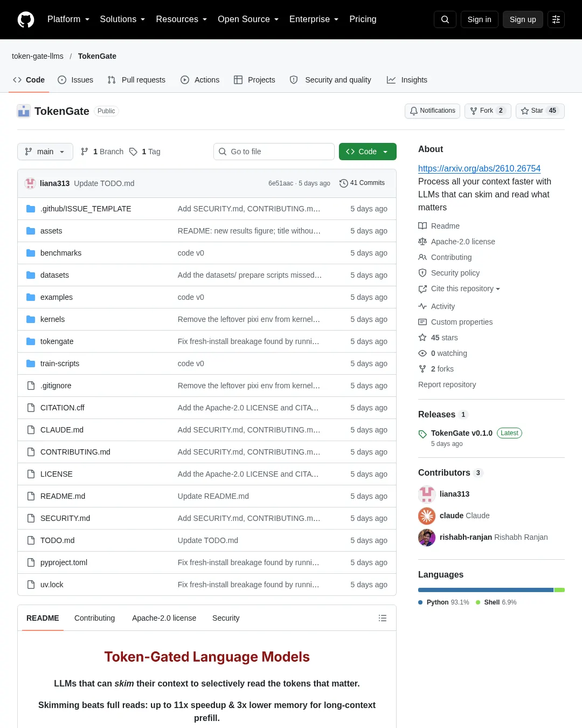This screenshot has width=582, height=728.
Task: Open the Insights tab
Action: pyautogui.click(x=407, y=80)
